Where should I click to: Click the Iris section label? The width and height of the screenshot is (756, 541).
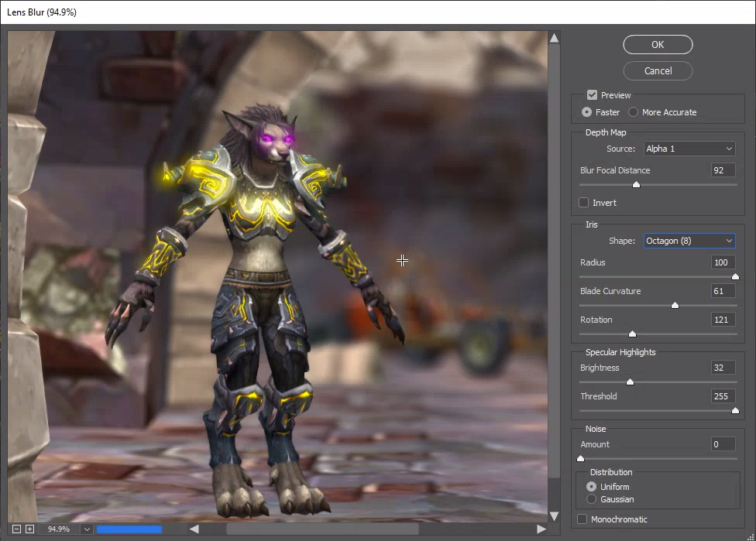click(x=592, y=224)
